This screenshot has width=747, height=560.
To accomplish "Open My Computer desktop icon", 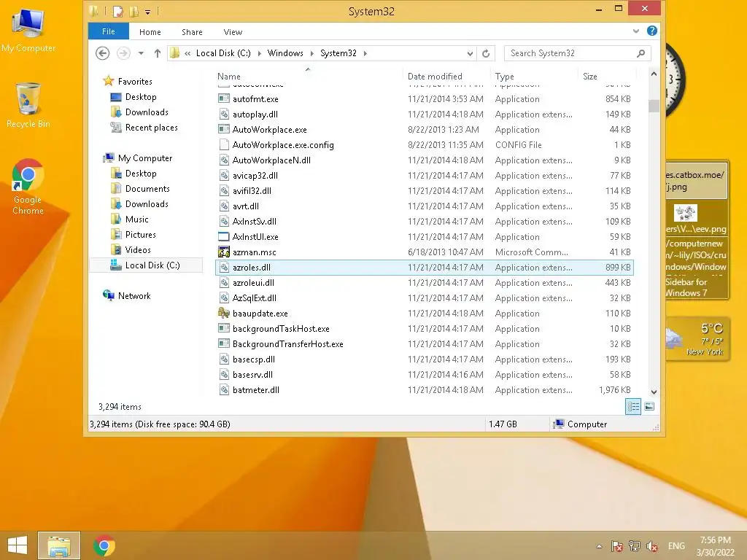I will click(28, 29).
